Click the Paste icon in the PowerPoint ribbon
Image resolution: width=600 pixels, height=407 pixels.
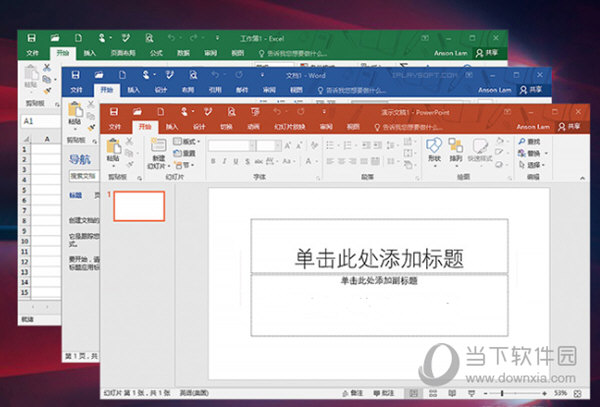point(114,147)
